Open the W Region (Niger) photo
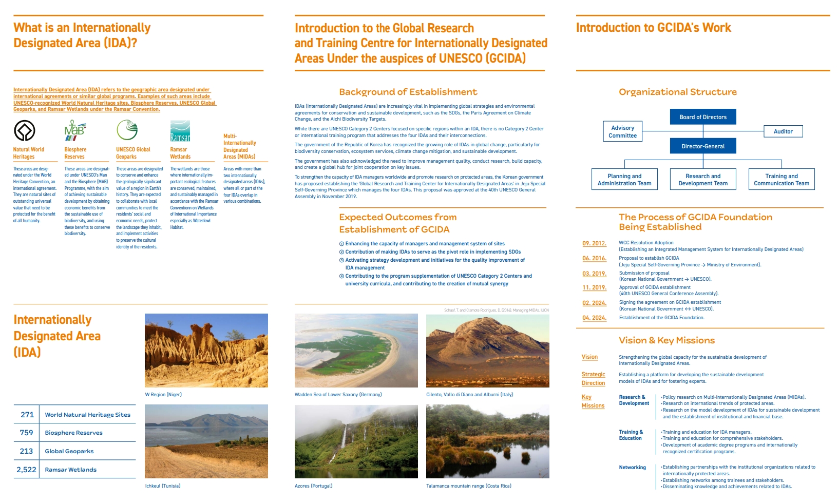 [x=206, y=351]
